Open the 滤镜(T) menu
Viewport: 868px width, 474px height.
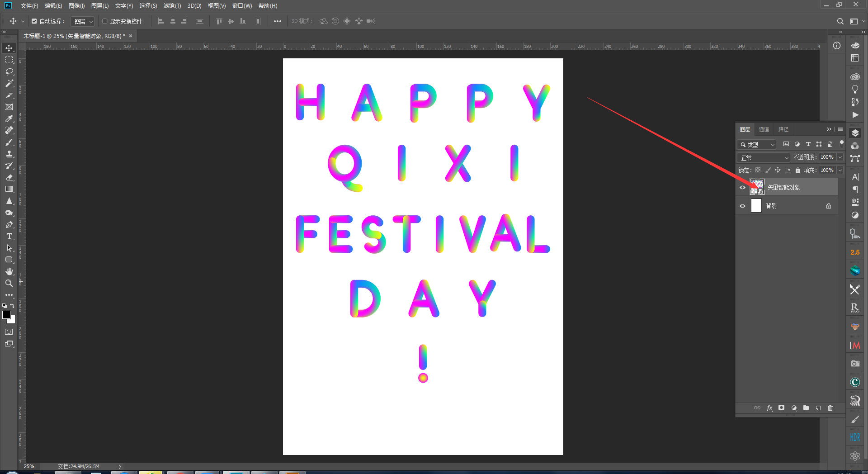tap(172, 6)
